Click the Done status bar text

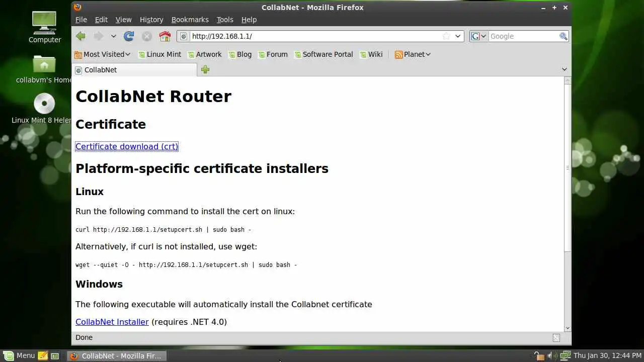pos(84,337)
